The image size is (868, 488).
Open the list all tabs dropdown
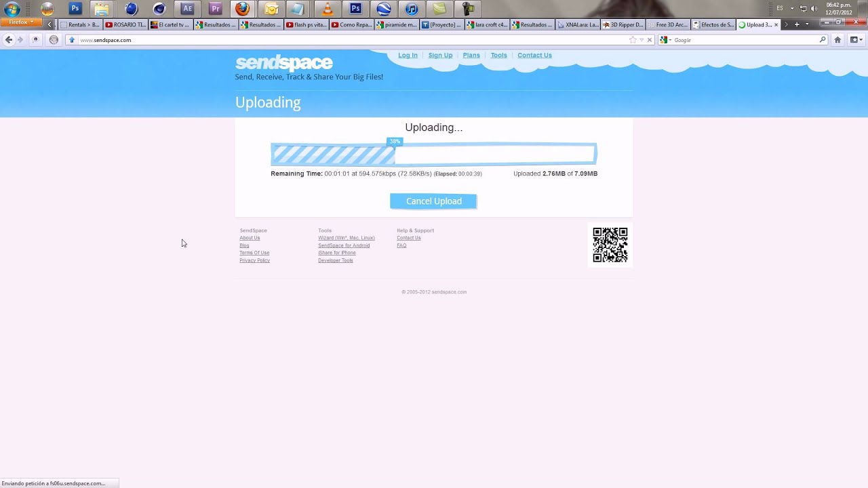click(807, 24)
